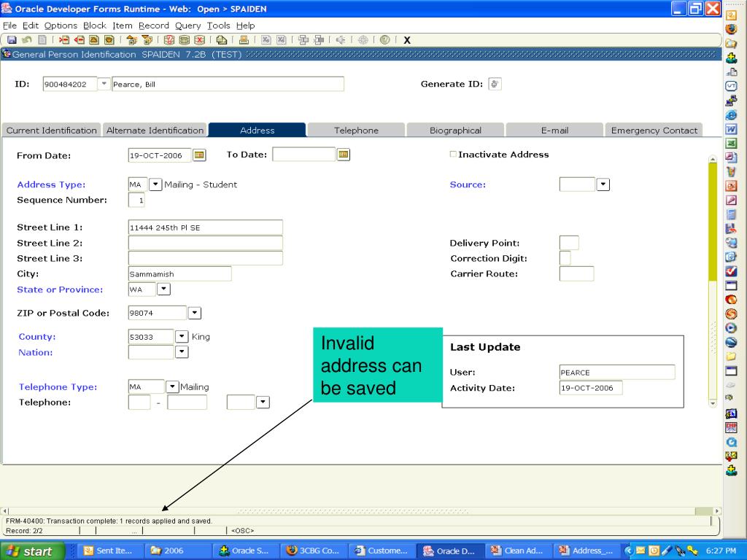The image size is (747, 560).
Task: Click into the Street Line 2 field
Action: click(205, 243)
